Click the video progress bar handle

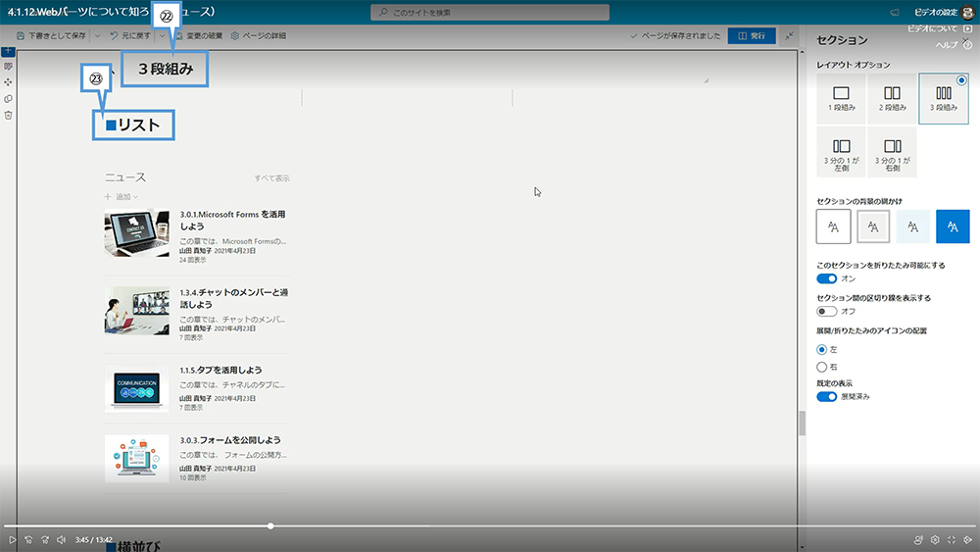tap(270, 526)
